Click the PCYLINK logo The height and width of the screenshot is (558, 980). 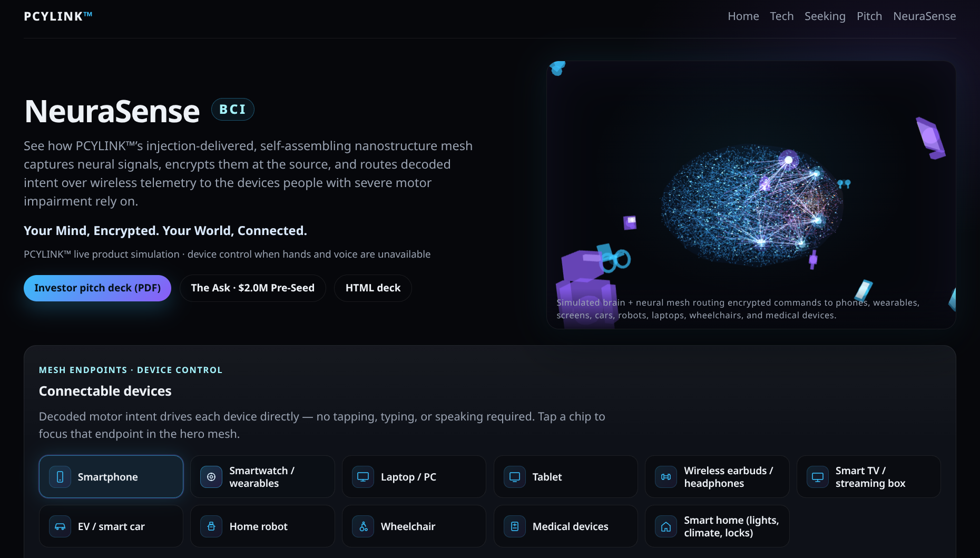tap(58, 16)
